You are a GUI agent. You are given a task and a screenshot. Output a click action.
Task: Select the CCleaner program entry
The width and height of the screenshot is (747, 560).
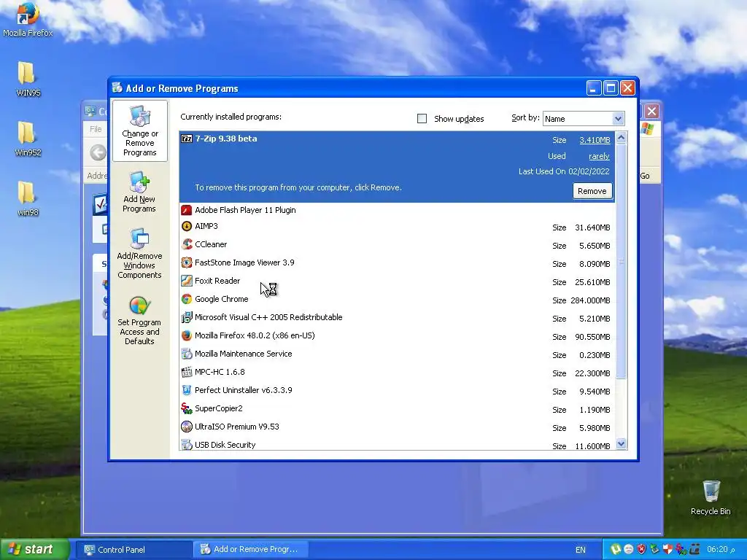pos(398,245)
